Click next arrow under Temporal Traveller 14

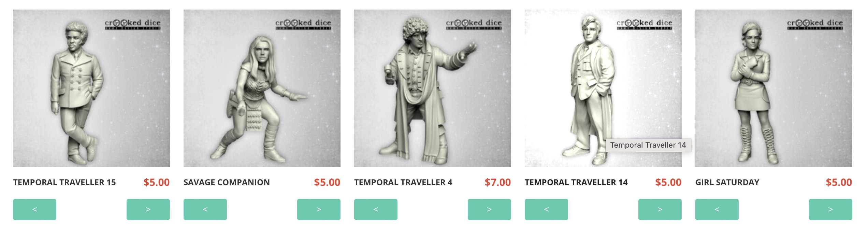660,209
